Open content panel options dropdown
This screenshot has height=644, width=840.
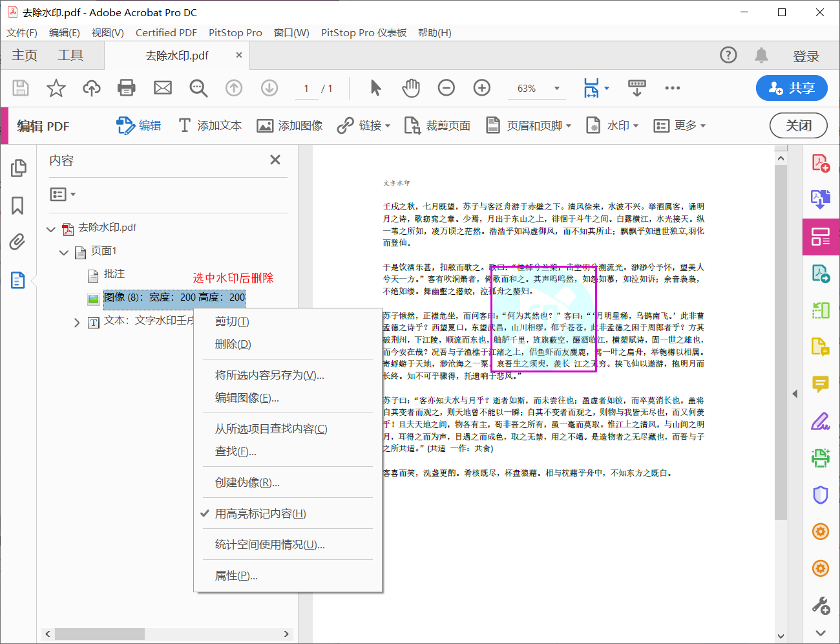[63, 194]
